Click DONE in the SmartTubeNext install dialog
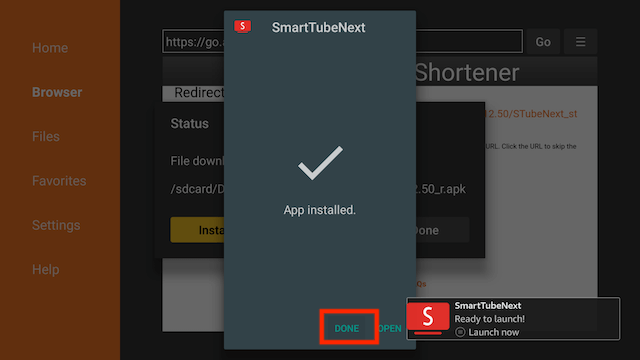The height and width of the screenshot is (360, 640). pyautogui.click(x=347, y=328)
